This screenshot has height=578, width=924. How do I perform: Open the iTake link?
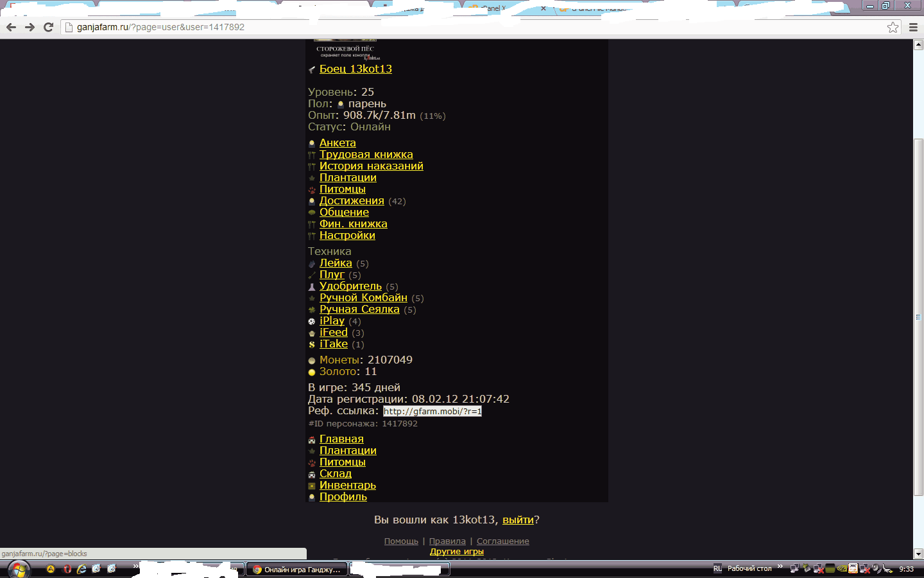[x=334, y=344]
